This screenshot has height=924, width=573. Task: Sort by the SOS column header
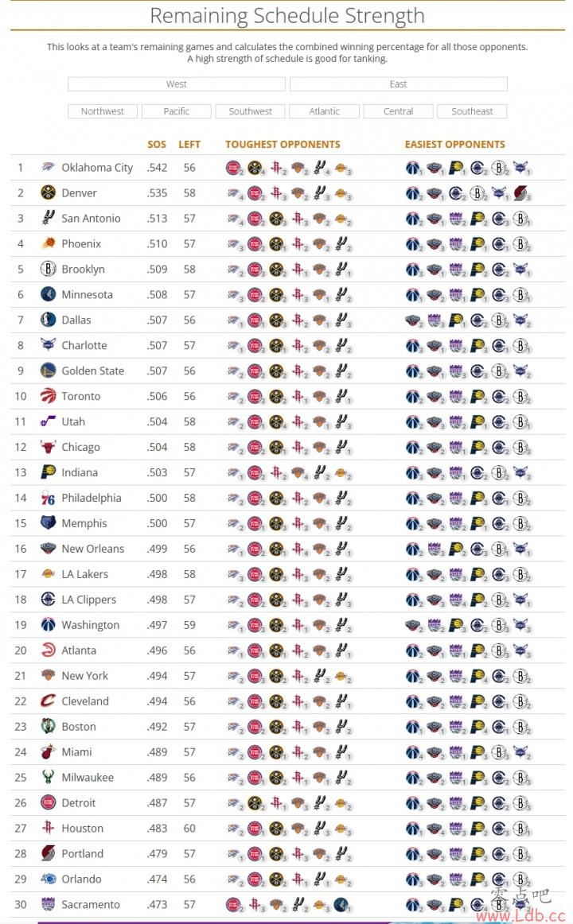(x=157, y=145)
